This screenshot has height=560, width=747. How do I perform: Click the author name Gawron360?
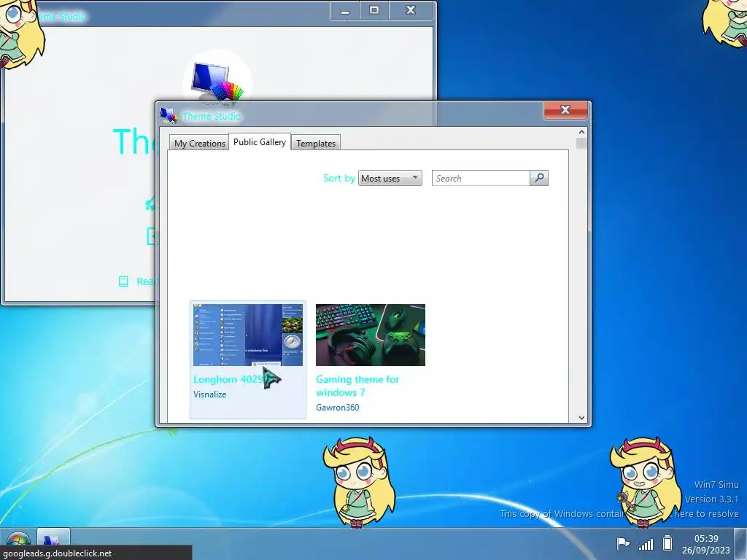337,407
